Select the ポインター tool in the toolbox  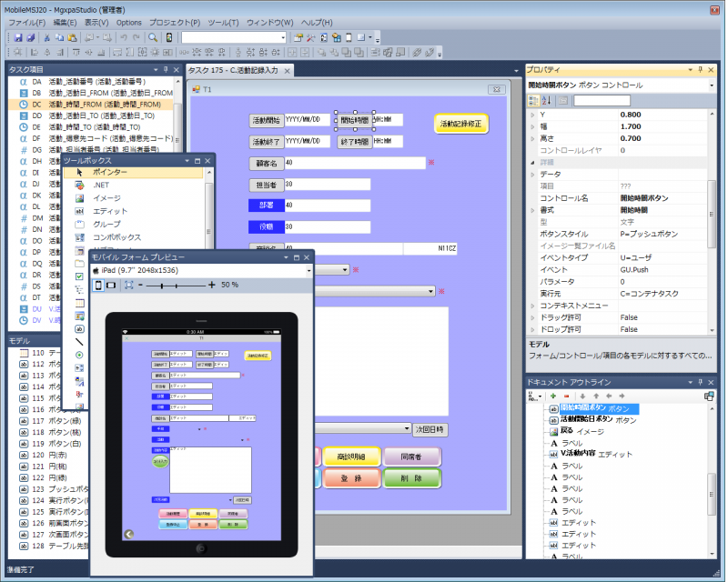click(x=109, y=172)
